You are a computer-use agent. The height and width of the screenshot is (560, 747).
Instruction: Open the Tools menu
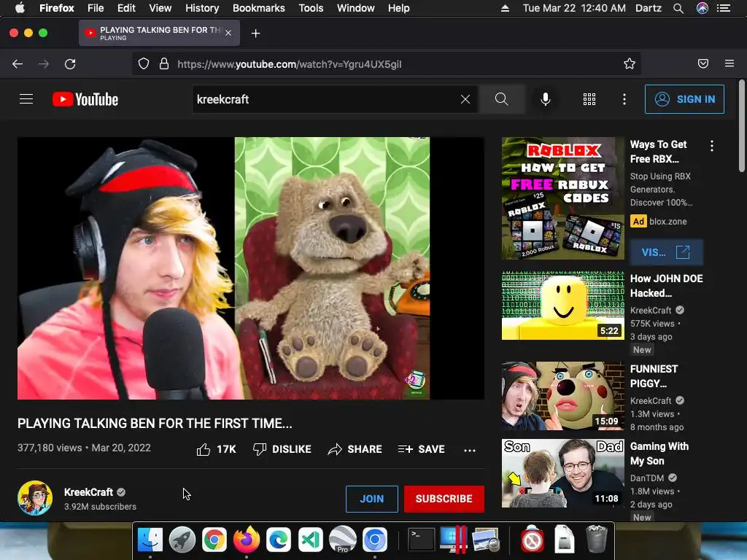pos(311,8)
